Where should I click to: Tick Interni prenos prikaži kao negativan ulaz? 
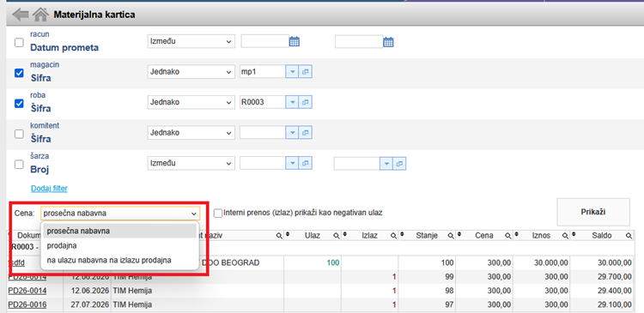(x=218, y=213)
